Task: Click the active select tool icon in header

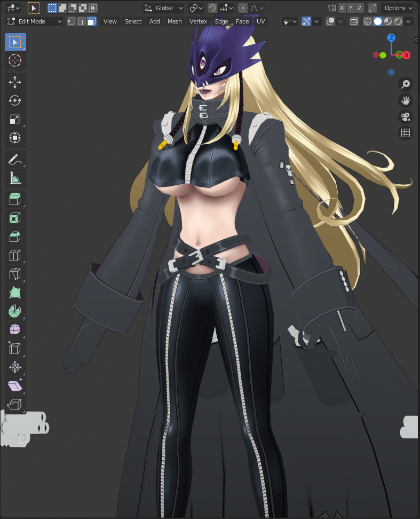Action: 34,8
